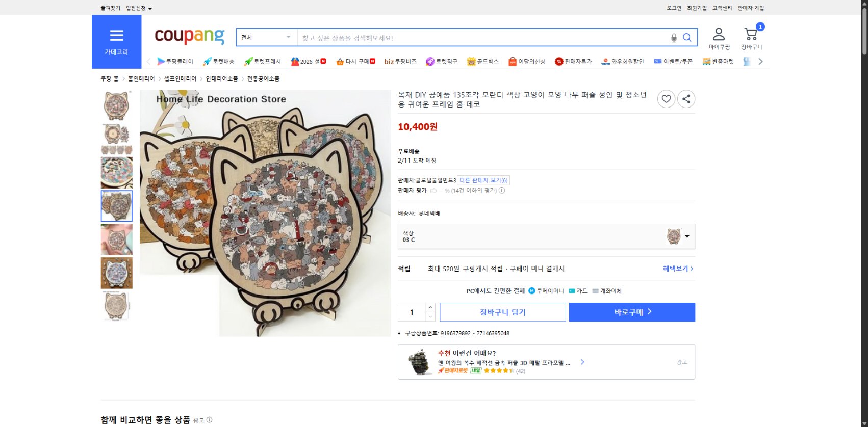
Task: Open 다른 판매자 보기(6) link
Action: tap(483, 180)
